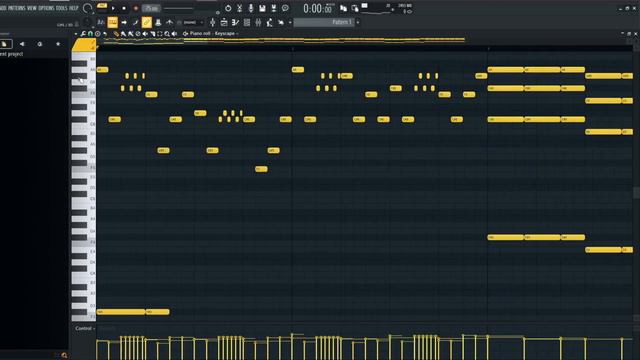Viewport: 640px width, 360px height.
Task: Click the tempo display field
Action: click(x=151, y=8)
